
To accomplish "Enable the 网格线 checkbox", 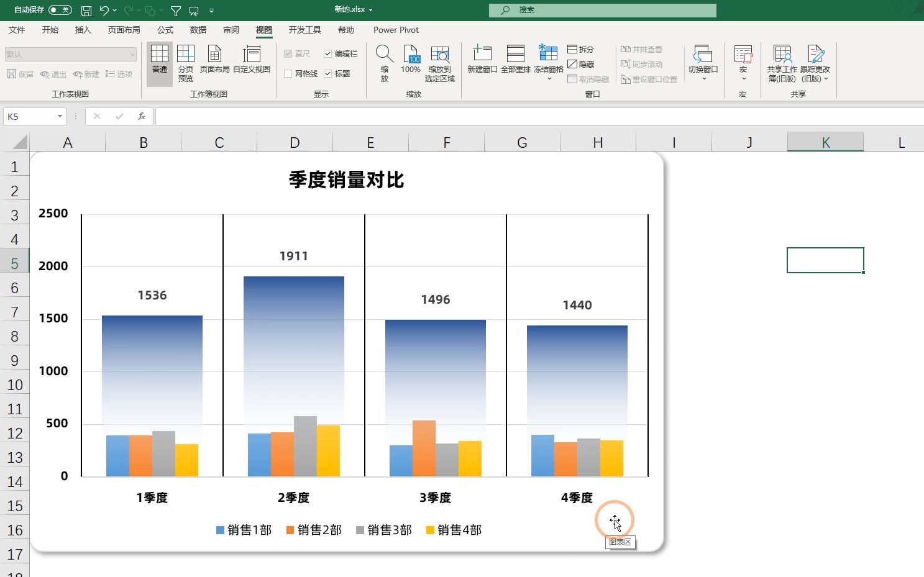I will (x=290, y=73).
